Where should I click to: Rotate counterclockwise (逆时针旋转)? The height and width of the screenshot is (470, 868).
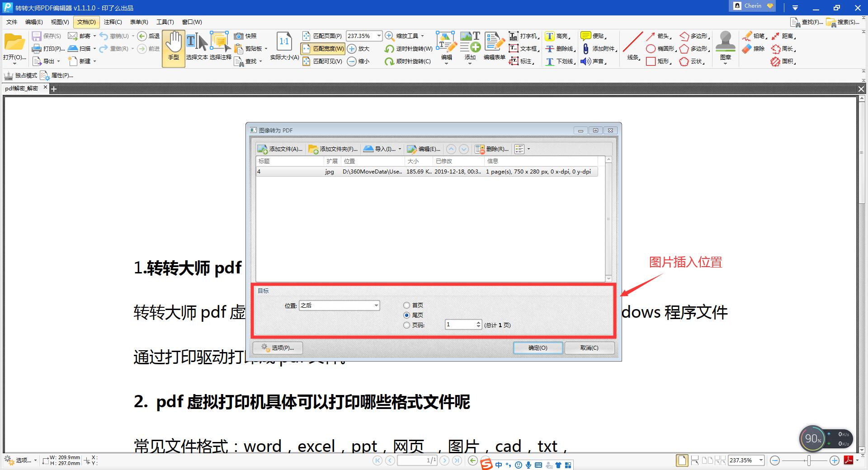click(x=408, y=48)
